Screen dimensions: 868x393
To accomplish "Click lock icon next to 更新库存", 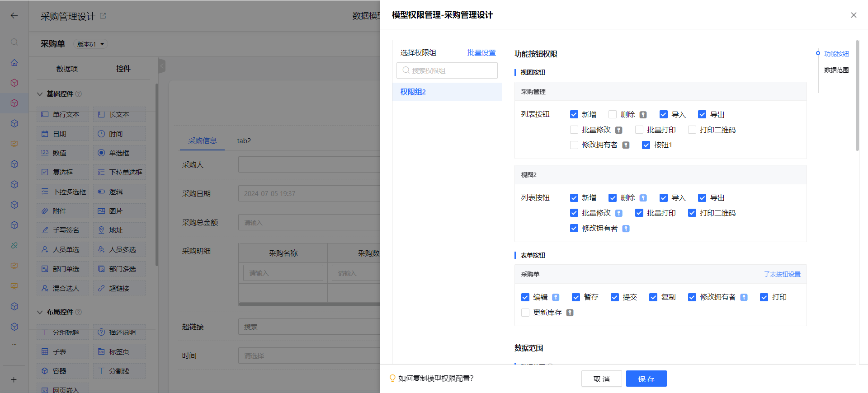I will tap(570, 313).
